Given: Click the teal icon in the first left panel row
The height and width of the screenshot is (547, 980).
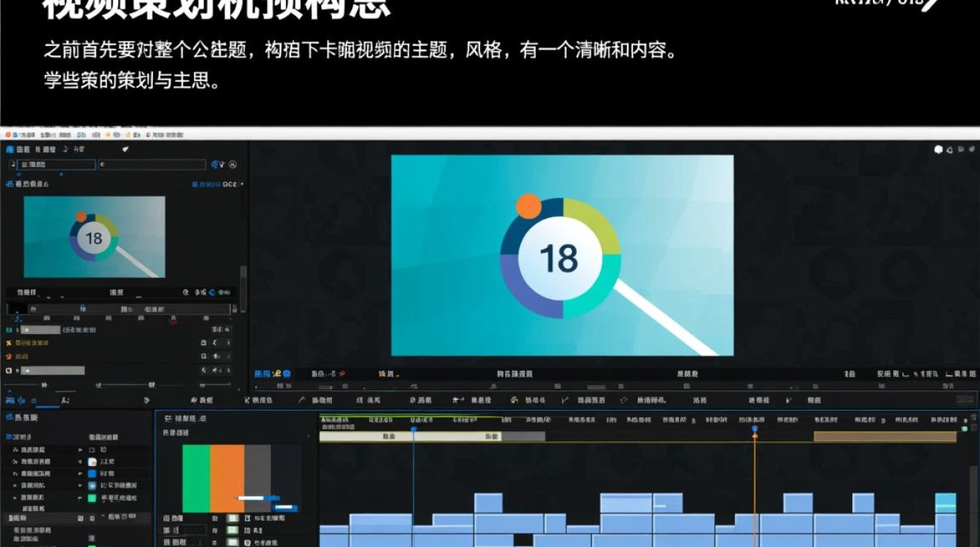Looking at the screenshot, I should [x=9, y=330].
